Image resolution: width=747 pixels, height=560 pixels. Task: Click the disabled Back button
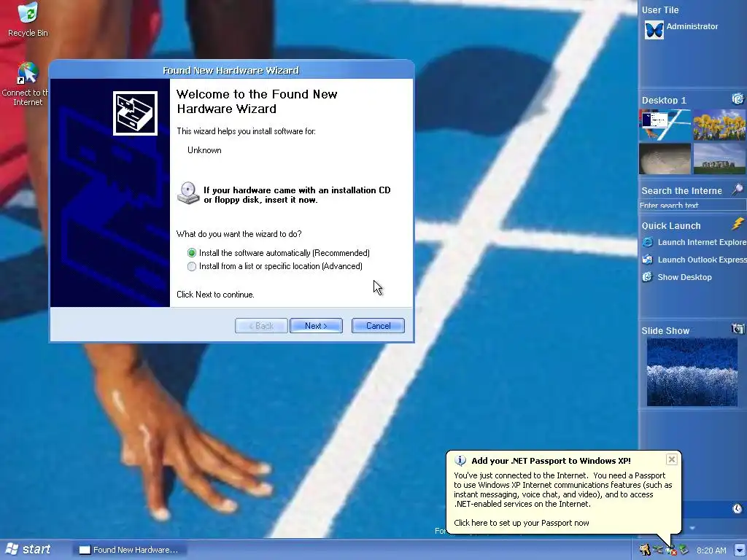click(262, 326)
